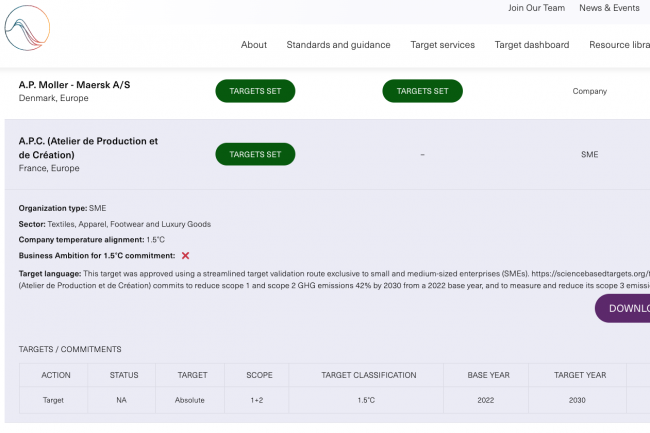The height and width of the screenshot is (433, 650).
Task: Click STATUS column header
Action: [124, 375]
